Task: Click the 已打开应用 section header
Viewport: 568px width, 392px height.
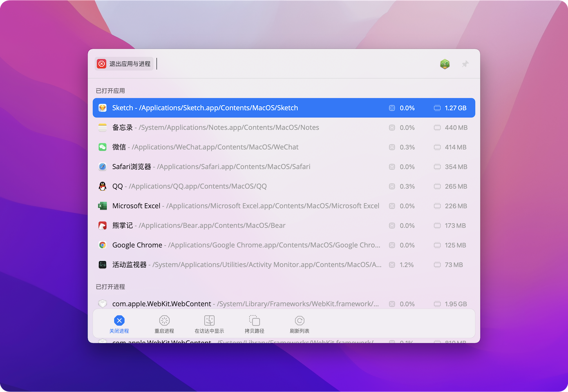Action: point(110,91)
